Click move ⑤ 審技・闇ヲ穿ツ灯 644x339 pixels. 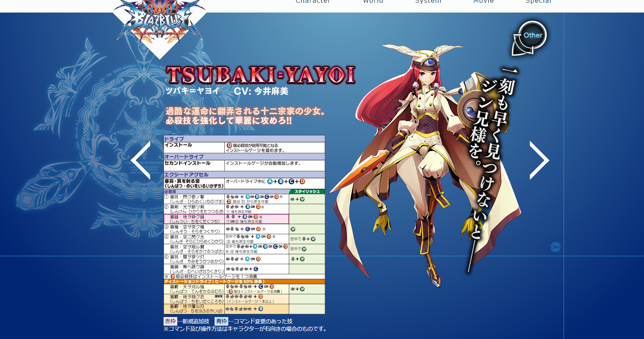tap(194, 259)
